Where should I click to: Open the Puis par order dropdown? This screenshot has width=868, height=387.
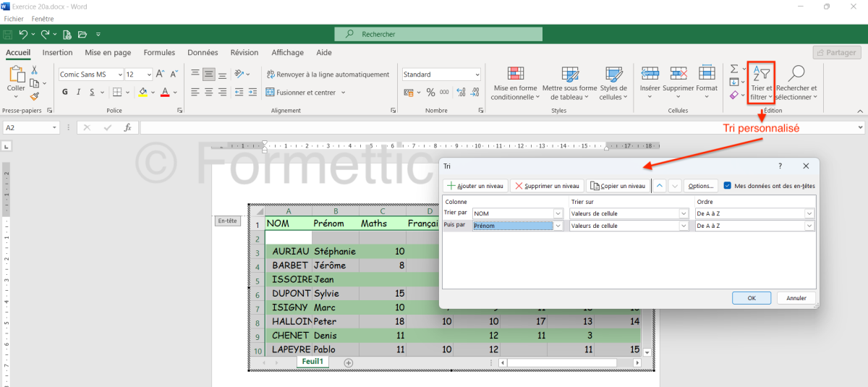809,226
